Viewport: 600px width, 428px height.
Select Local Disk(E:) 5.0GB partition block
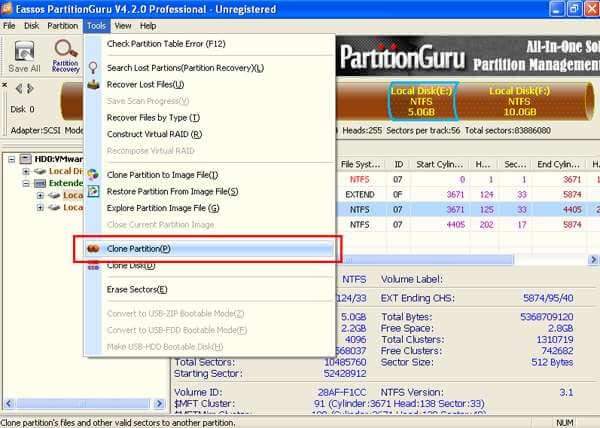pos(421,101)
